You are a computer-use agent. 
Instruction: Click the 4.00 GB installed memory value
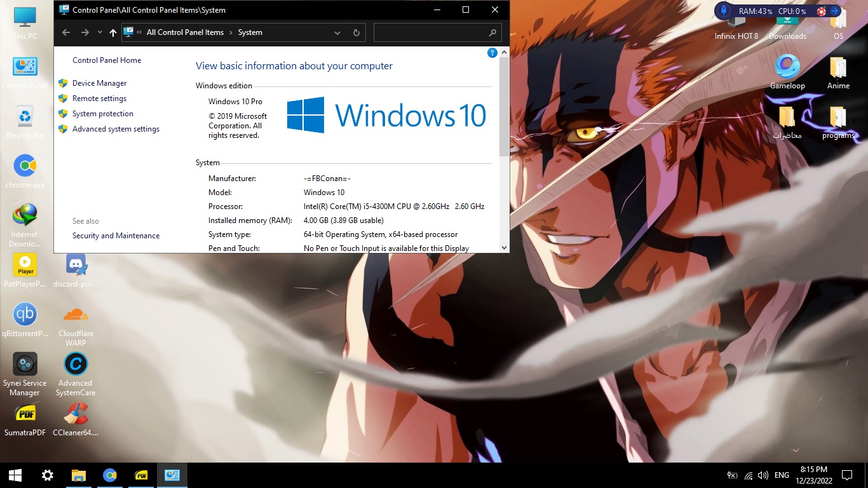pos(343,220)
